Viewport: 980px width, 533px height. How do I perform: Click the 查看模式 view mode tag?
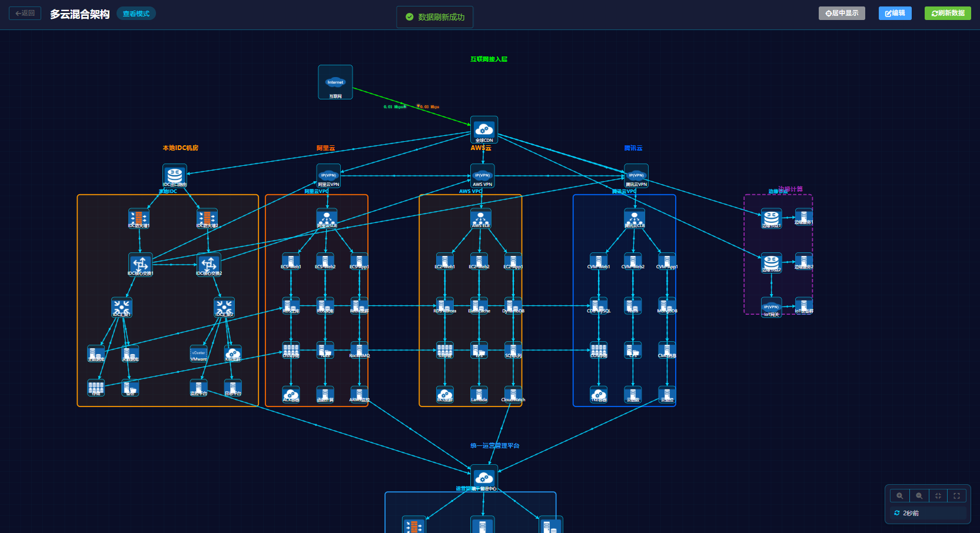tap(136, 14)
